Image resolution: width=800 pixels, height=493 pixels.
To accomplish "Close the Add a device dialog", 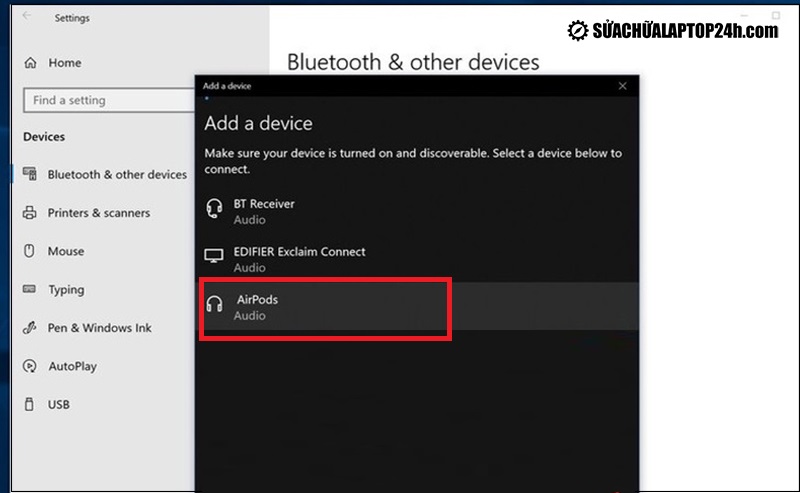I will pos(623,86).
